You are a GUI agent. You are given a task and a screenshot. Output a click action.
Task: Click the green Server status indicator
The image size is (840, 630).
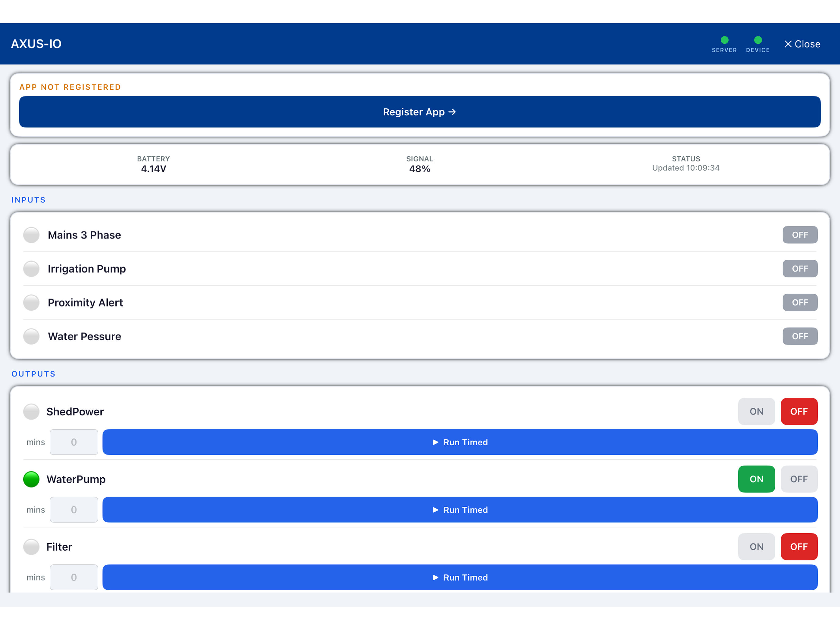pos(724,40)
